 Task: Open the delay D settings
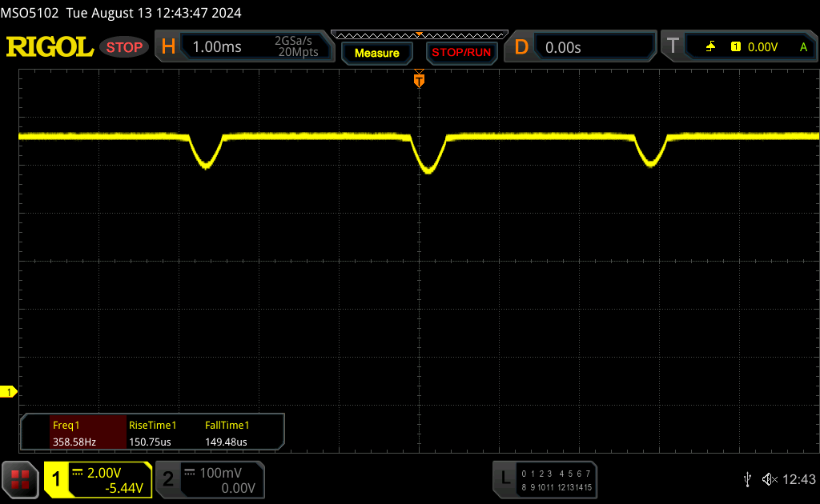[521, 47]
